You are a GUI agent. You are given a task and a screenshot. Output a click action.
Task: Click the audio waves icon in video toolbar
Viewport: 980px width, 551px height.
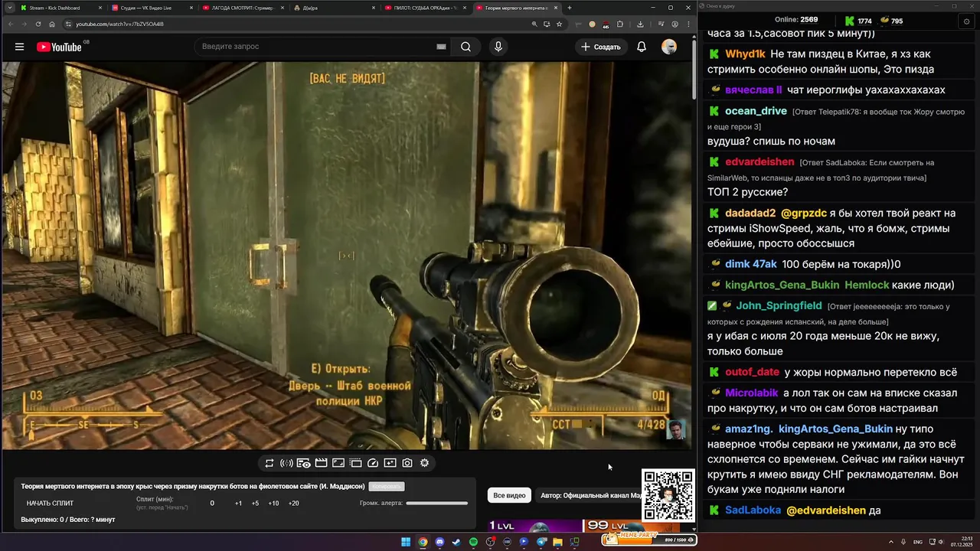click(x=286, y=463)
